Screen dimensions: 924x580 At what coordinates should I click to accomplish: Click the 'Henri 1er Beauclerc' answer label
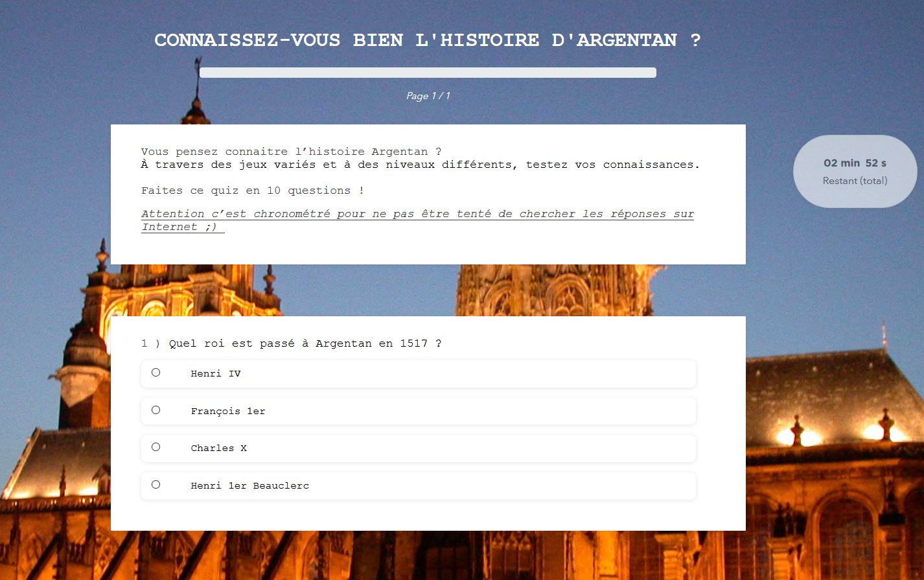tap(250, 486)
